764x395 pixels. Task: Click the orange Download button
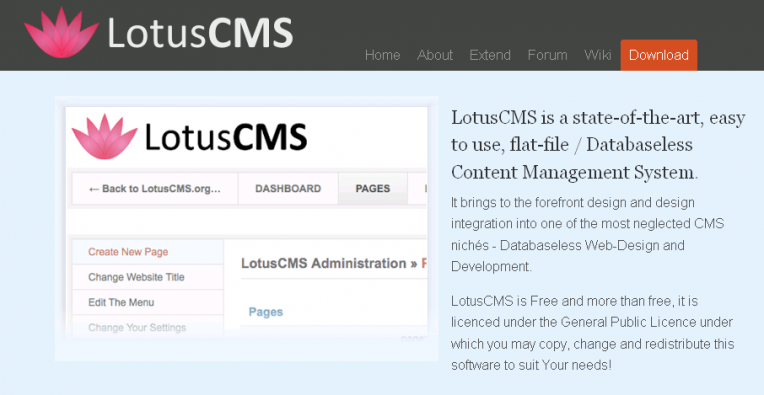pyautogui.click(x=659, y=55)
